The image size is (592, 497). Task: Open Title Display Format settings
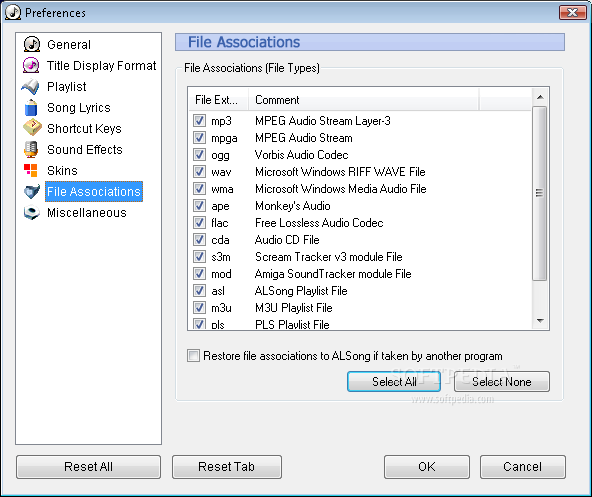pos(101,66)
